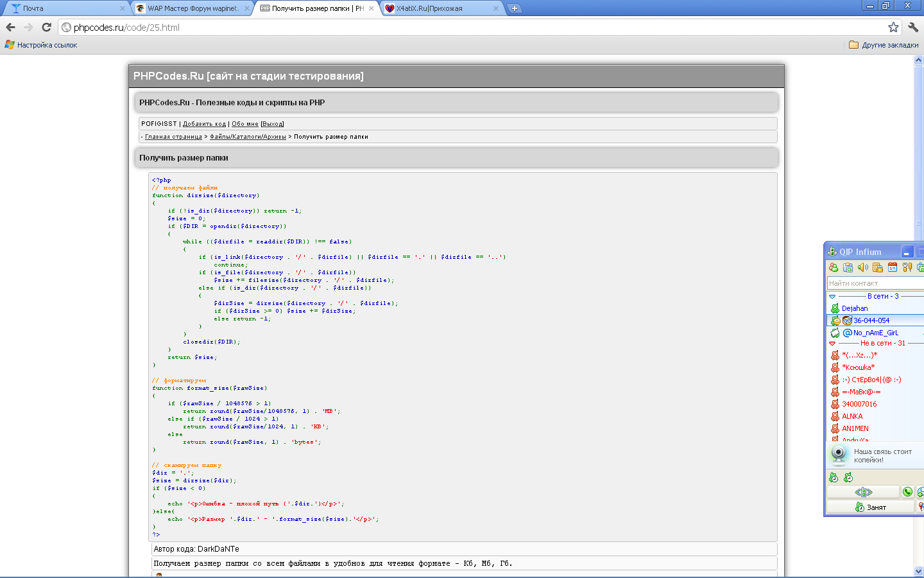The height and width of the screenshot is (578, 924).
Task: Open the QIP tools settings icon
Action: (x=907, y=268)
